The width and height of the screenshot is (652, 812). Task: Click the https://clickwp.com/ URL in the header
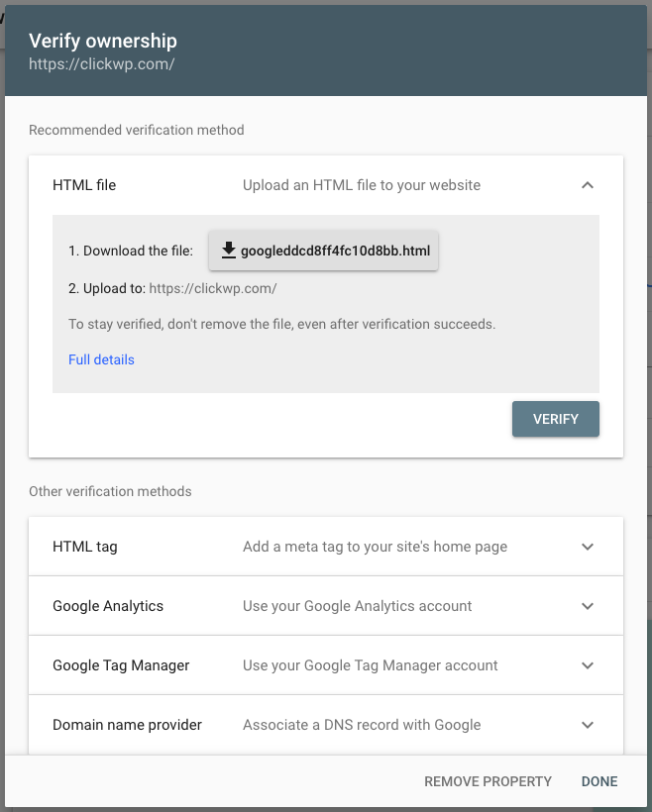point(103,63)
